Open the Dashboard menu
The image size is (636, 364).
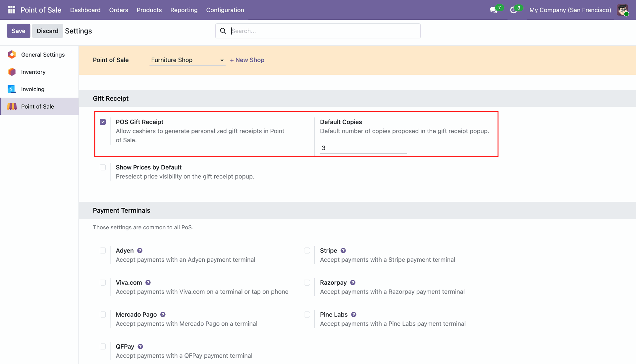coord(85,10)
